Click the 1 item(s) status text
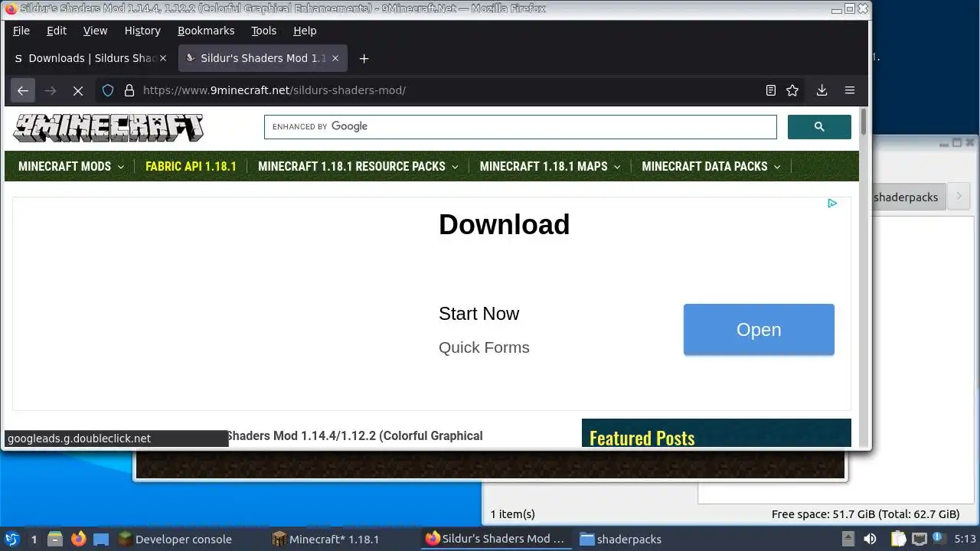Screen dimensions: 980x551 (512, 514)
